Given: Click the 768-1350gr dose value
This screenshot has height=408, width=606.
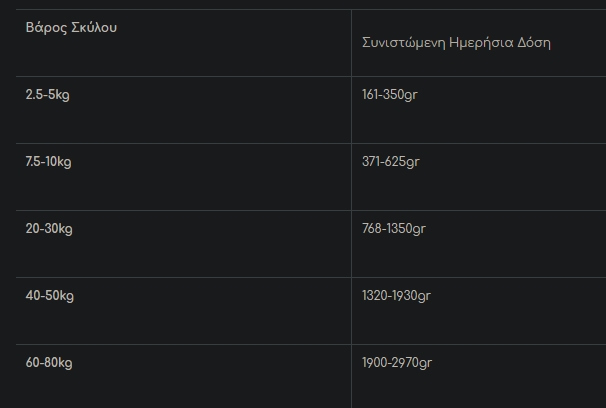Looking at the screenshot, I should pyautogui.click(x=393, y=228).
